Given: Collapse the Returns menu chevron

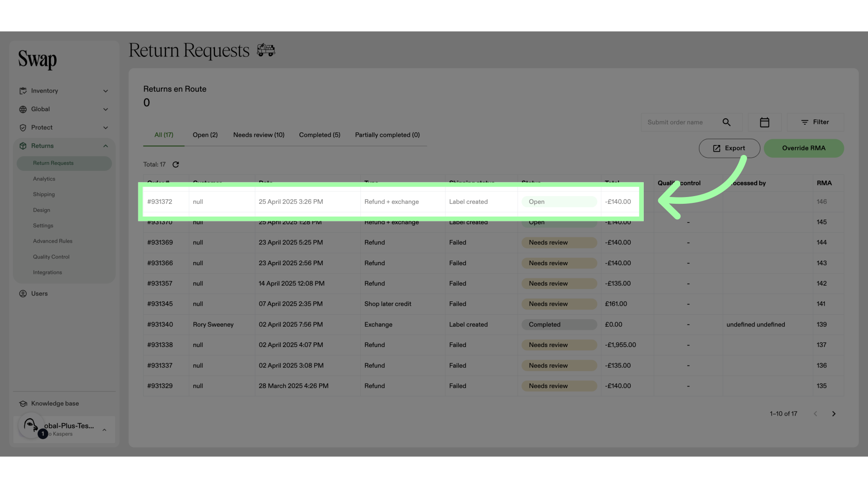Looking at the screenshot, I should (x=105, y=146).
